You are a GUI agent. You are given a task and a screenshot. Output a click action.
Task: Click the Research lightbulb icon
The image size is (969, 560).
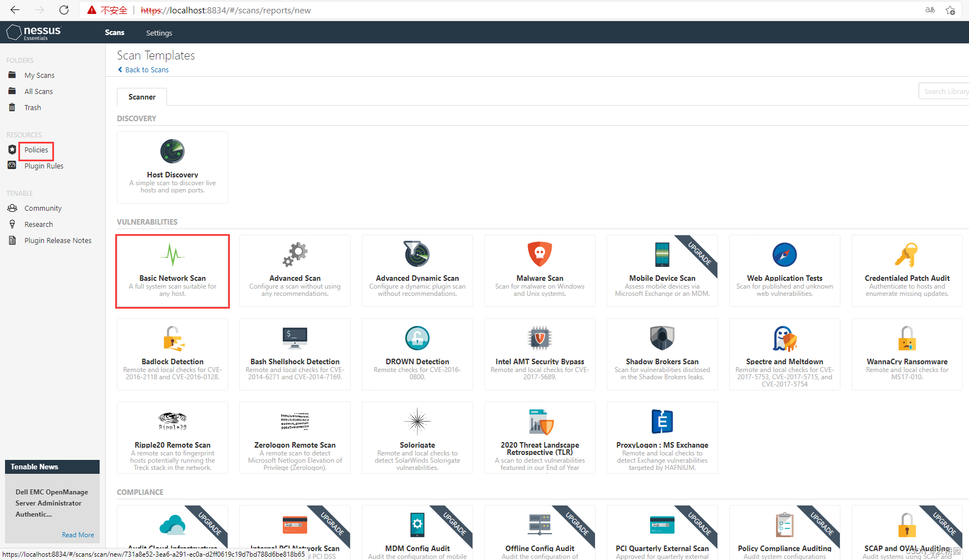tap(12, 224)
